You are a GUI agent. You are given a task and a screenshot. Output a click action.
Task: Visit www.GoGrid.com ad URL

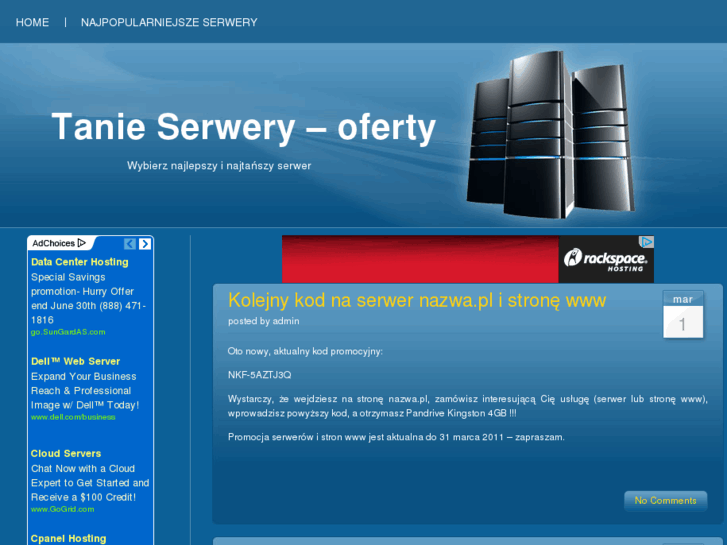coord(63,509)
